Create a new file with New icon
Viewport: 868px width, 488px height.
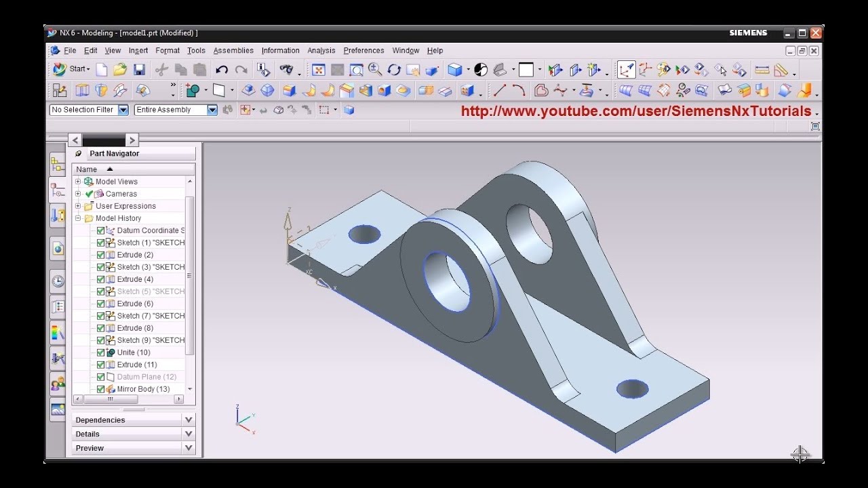[x=102, y=69]
